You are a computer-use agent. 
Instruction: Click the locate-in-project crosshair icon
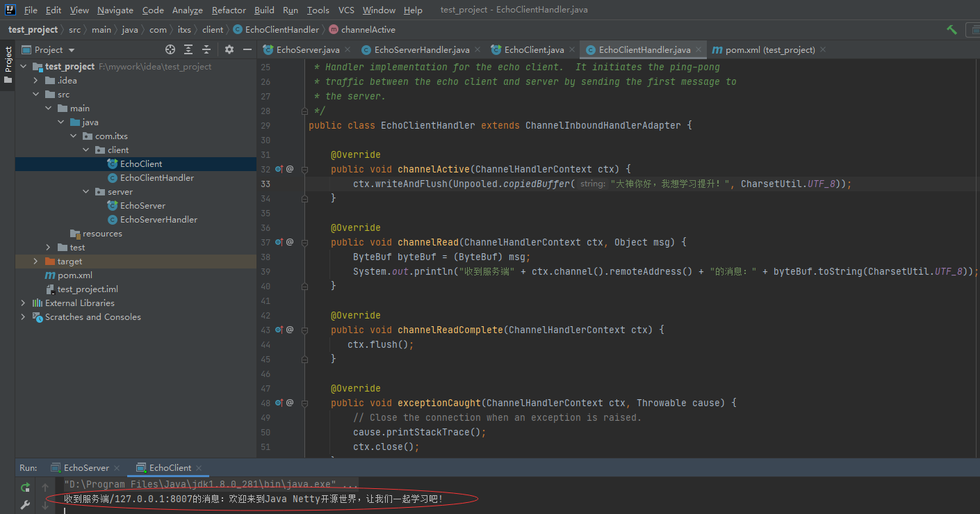click(170, 49)
